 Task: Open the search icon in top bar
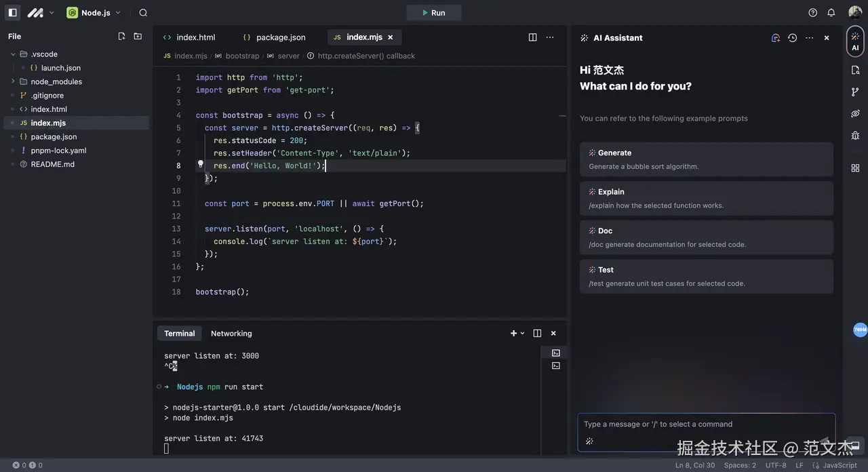[143, 12]
